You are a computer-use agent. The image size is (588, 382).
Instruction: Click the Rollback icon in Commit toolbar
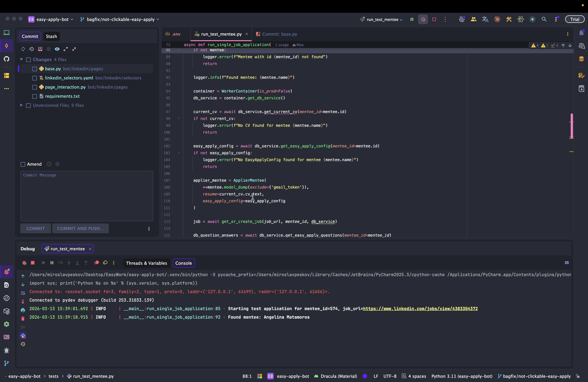point(32,49)
